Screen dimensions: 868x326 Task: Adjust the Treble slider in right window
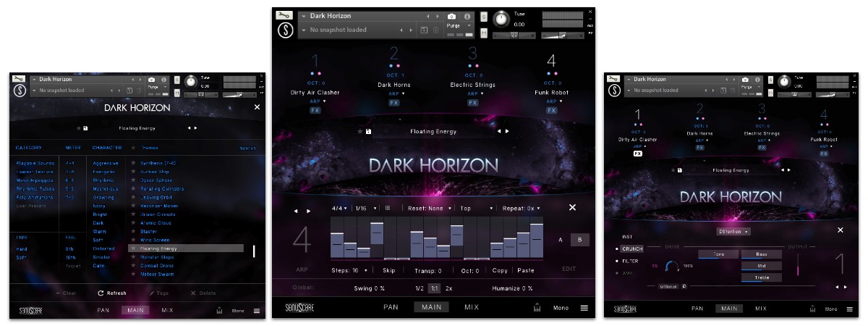click(761, 277)
